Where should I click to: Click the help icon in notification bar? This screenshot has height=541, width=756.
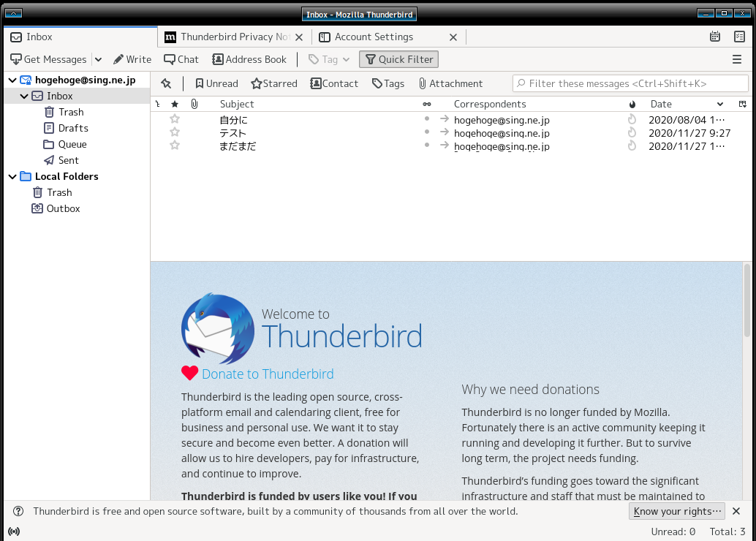click(18, 511)
